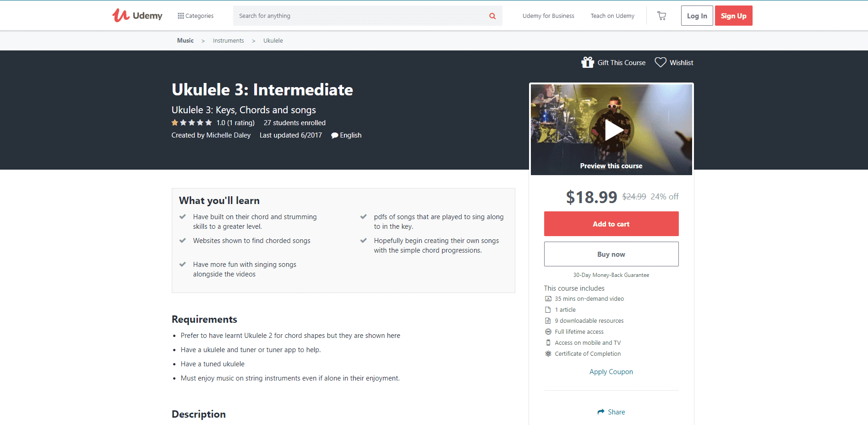
Task: Click checkmark beside Hopefully begin creating item
Action: pos(364,240)
